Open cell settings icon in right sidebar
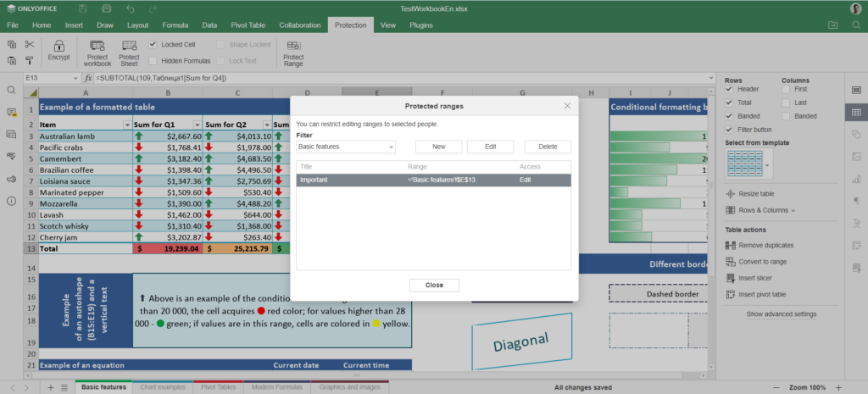 point(856,90)
